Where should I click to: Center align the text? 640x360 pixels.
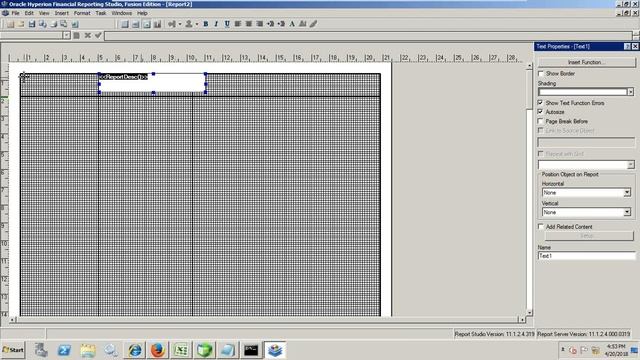click(x=249, y=24)
